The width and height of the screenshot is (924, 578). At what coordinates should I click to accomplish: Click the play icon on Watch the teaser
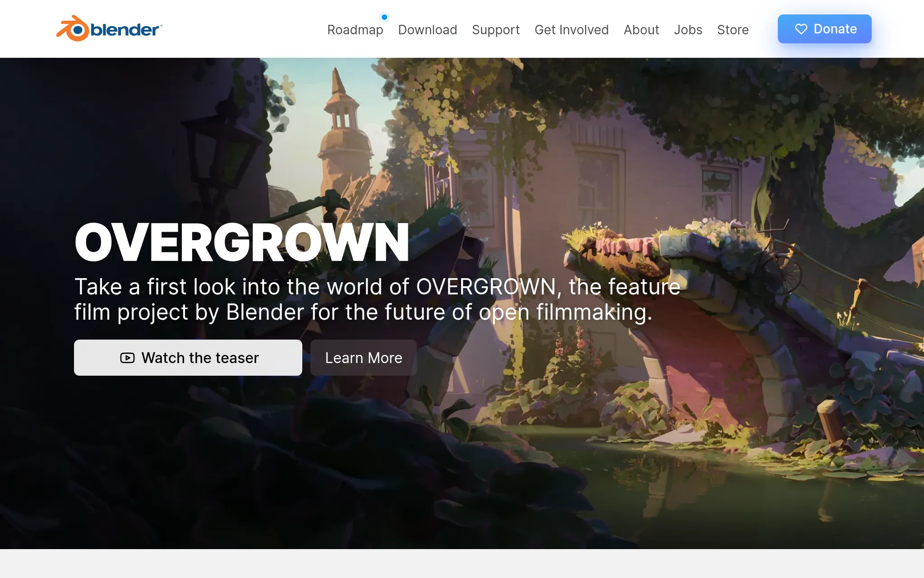tap(127, 358)
